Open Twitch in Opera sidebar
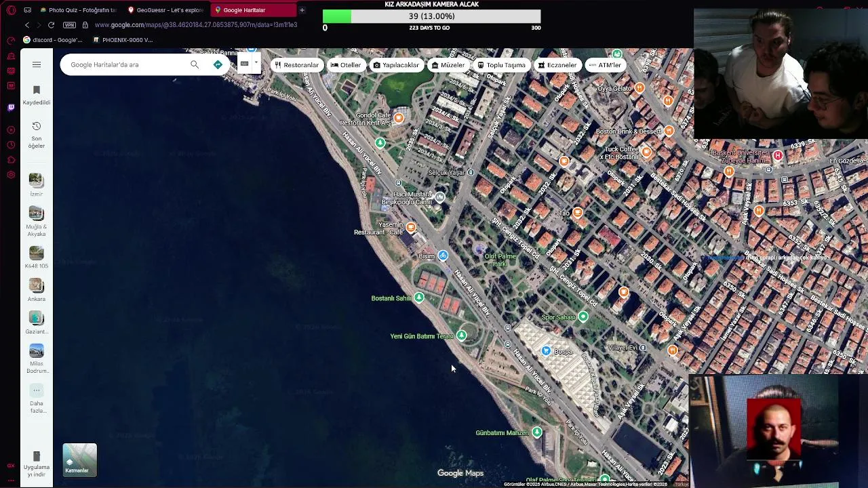This screenshot has width=868, height=488. tap(11, 107)
